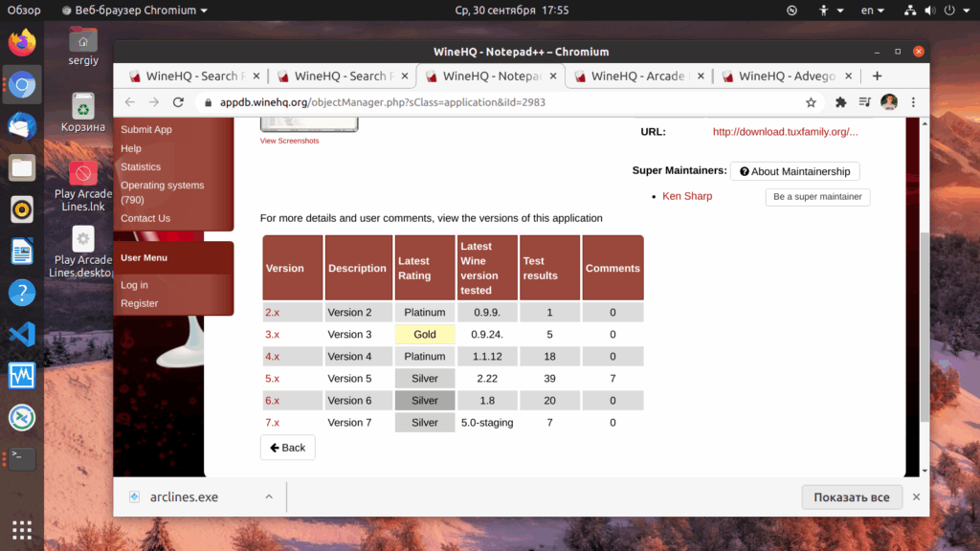Click the Показать все downloads button
The height and width of the screenshot is (551, 980).
pos(851,497)
